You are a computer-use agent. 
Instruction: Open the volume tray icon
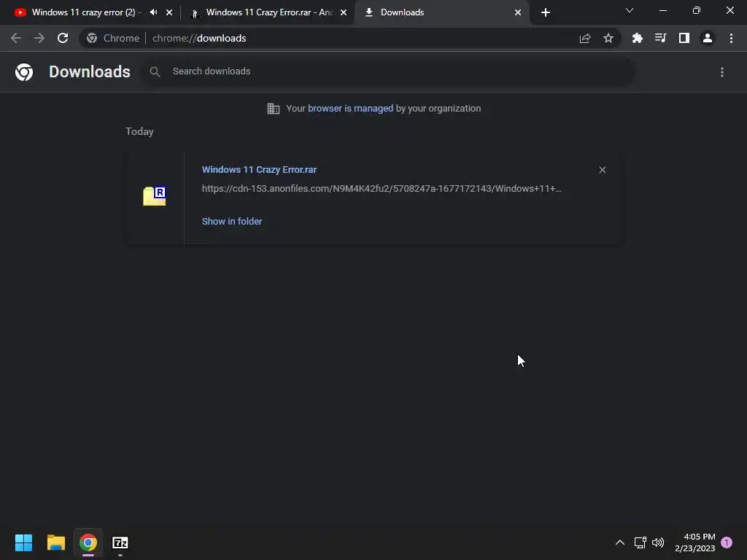(x=658, y=542)
